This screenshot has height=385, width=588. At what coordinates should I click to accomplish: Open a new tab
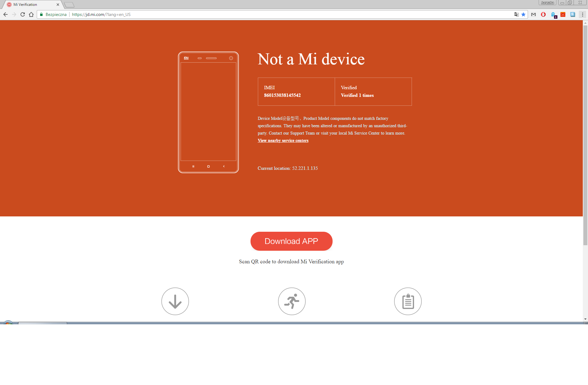pos(70,5)
